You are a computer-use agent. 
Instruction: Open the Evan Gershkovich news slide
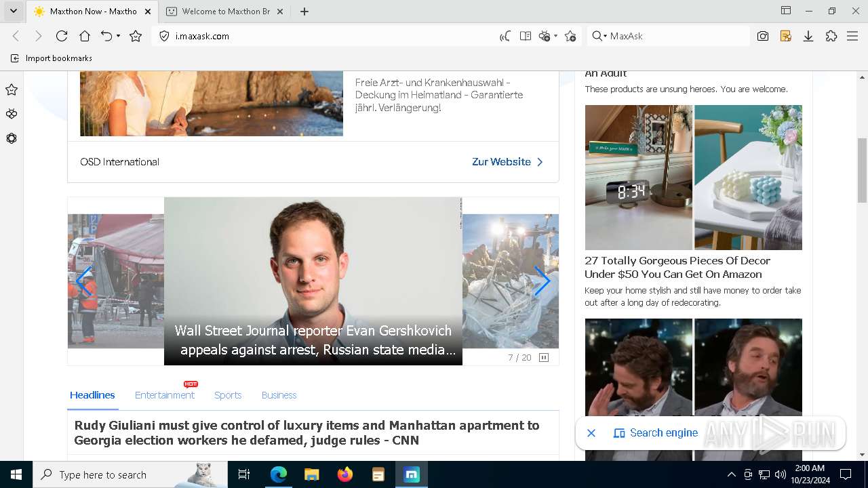[x=313, y=281]
